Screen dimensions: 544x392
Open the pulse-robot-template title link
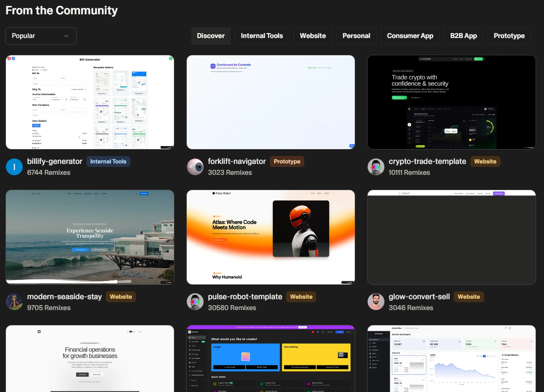245,297
